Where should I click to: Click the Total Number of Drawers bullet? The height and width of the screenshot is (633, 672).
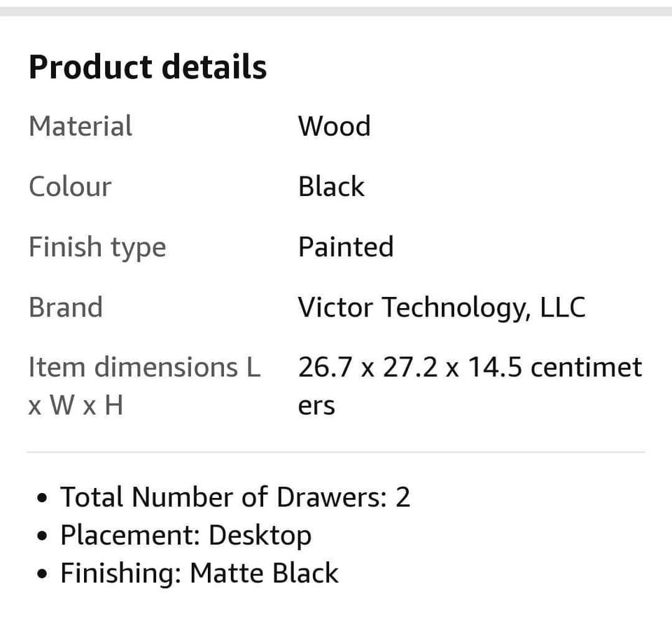click(224, 497)
